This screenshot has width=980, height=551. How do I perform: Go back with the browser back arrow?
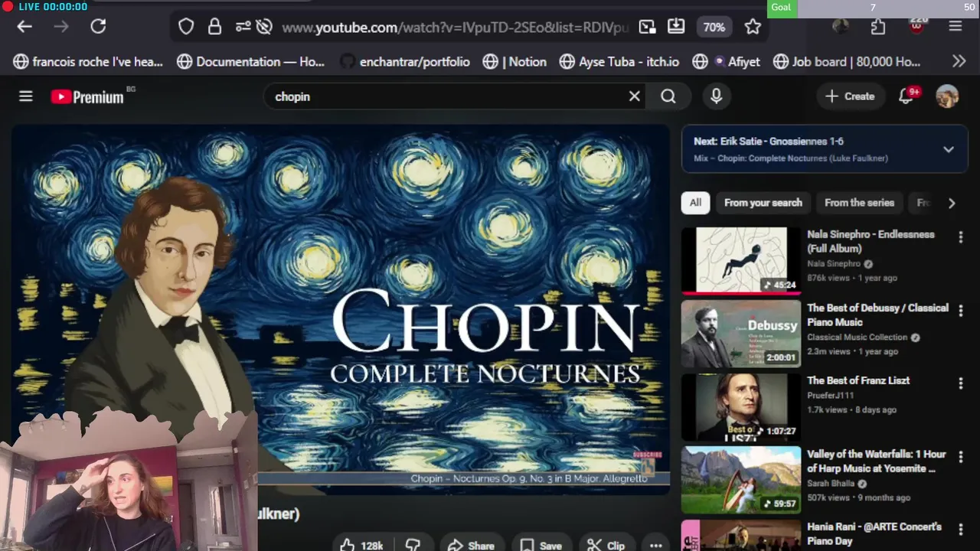[24, 27]
